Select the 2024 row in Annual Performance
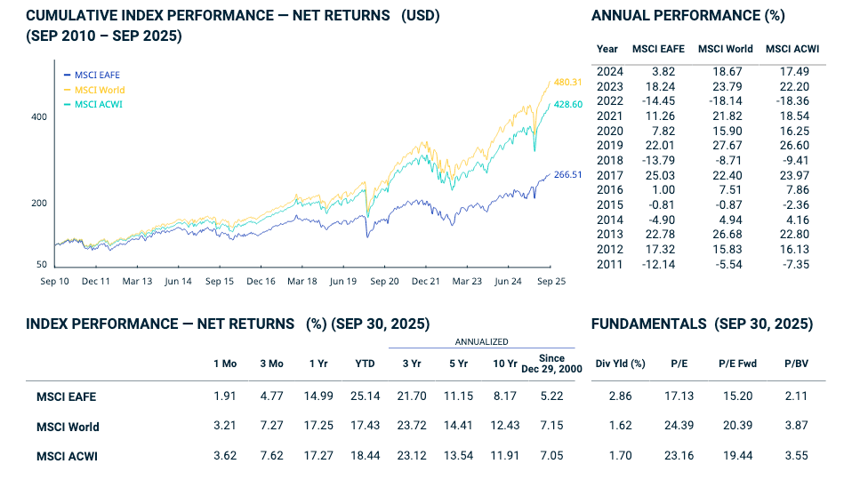The width and height of the screenshot is (868, 488). click(x=610, y=71)
